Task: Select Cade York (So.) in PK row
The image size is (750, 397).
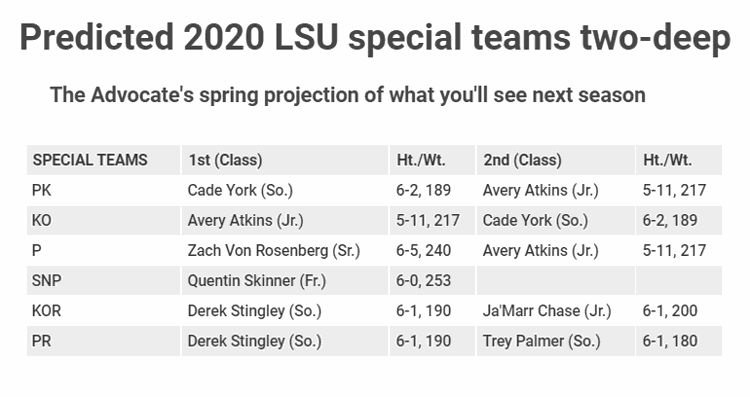Action: 240,190
